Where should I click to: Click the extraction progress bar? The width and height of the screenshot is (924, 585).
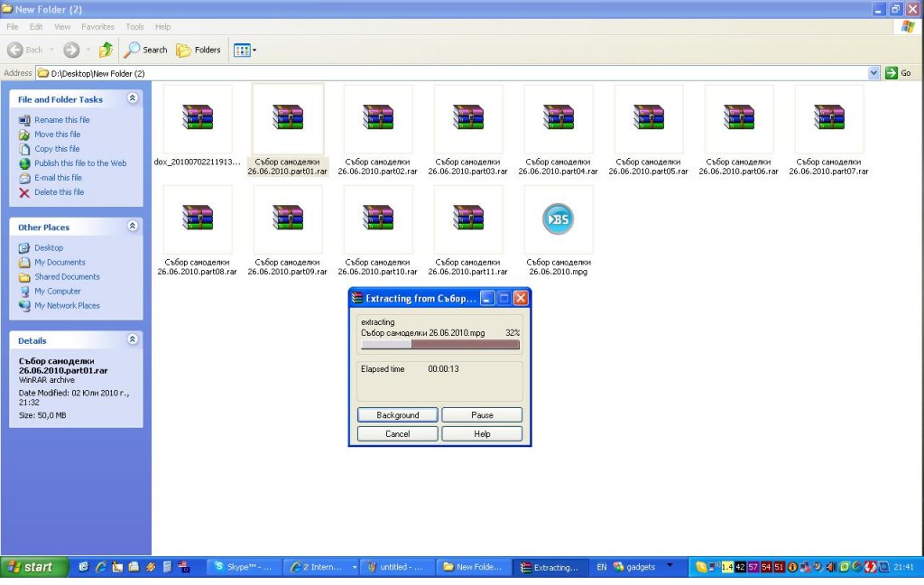coord(440,344)
